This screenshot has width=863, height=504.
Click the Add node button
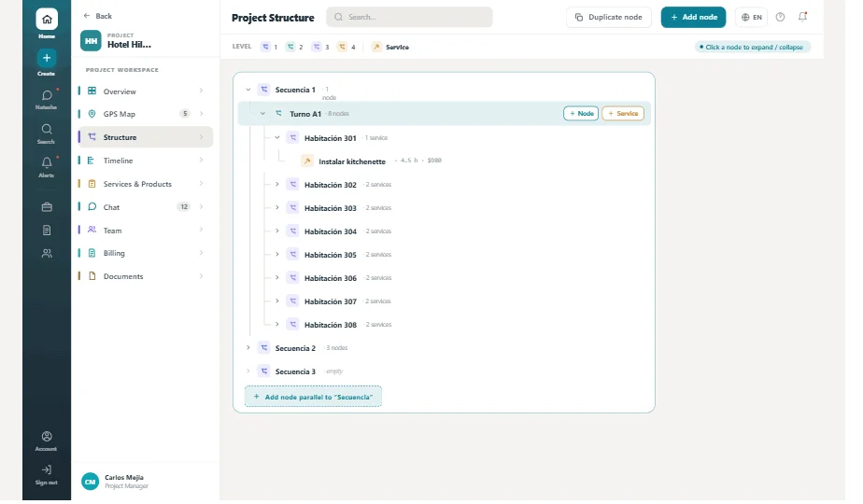(x=693, y=17)
